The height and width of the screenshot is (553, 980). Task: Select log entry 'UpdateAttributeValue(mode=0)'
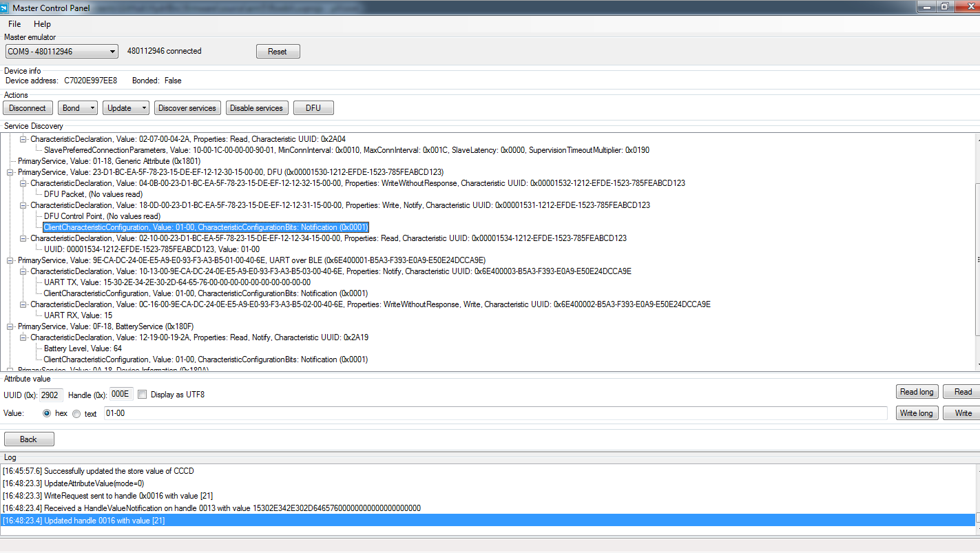coord(488,483)
